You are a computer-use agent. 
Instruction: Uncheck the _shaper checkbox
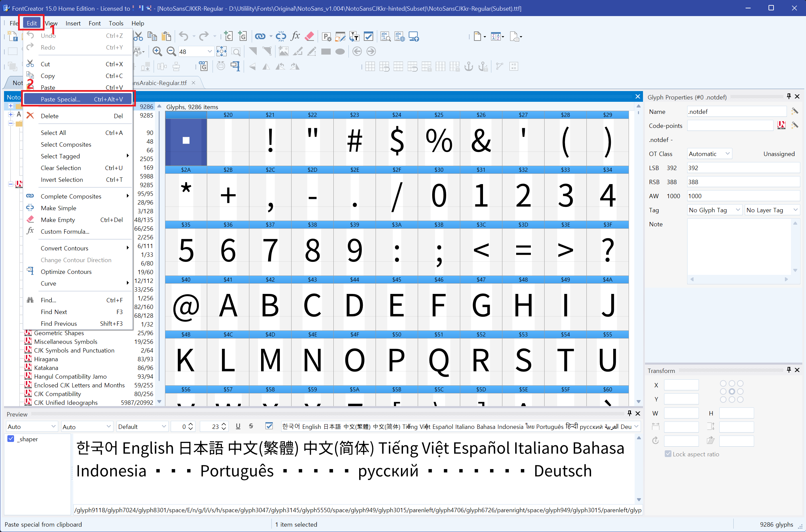pos(11,439)
